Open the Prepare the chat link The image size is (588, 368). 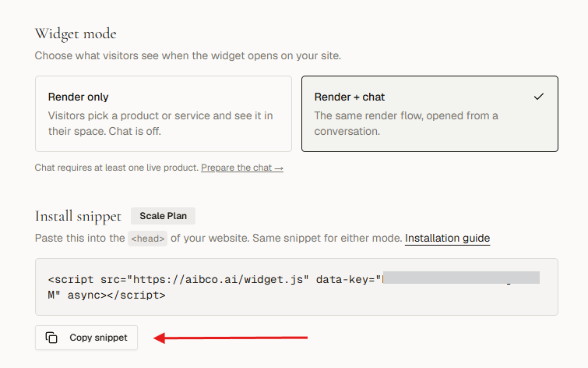pos(242,168)
